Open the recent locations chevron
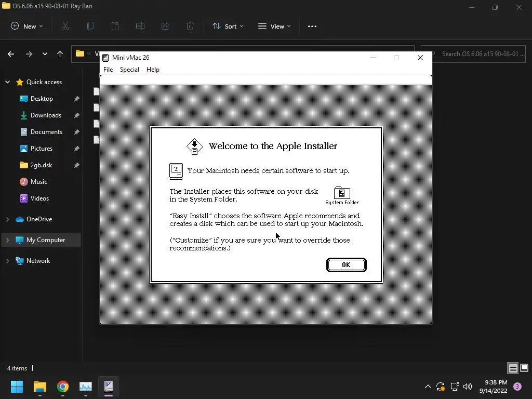The width and height of the screenshot is (532, 399). 45,54
